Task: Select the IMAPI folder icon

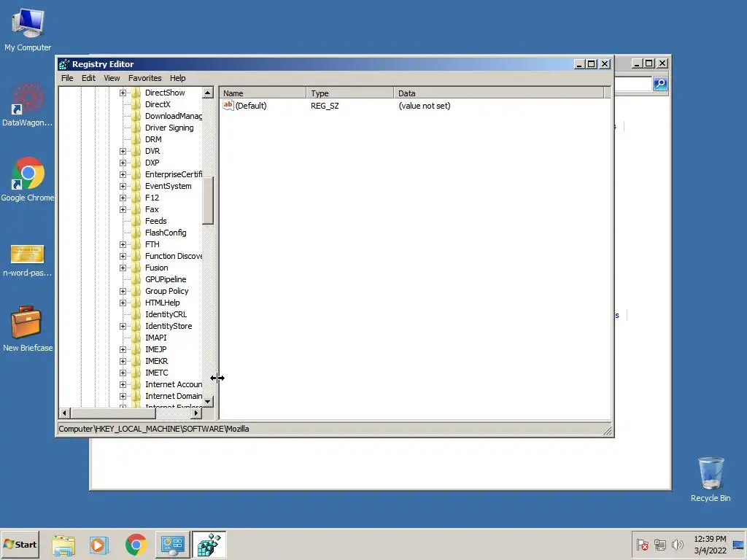Action: (x=136, y=338)
